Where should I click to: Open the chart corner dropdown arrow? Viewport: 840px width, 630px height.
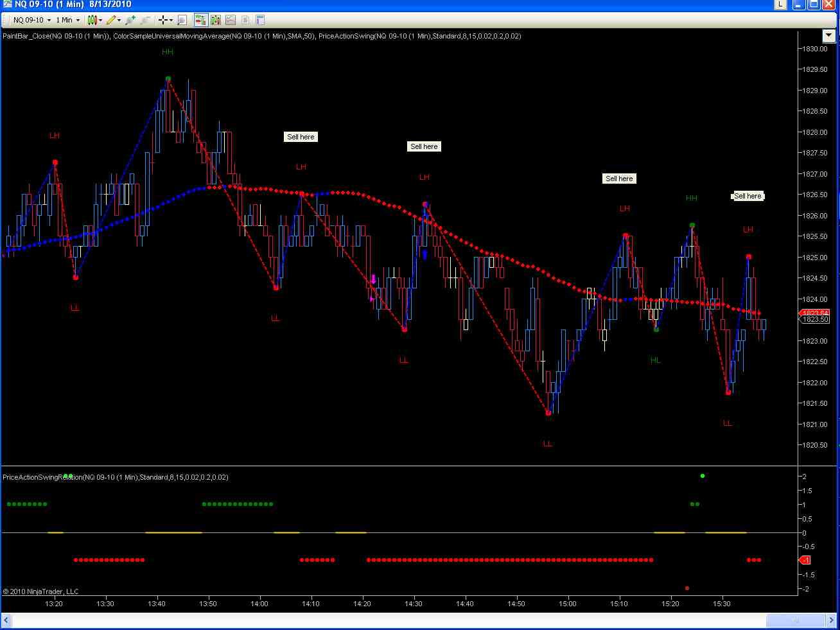(828, 36)
